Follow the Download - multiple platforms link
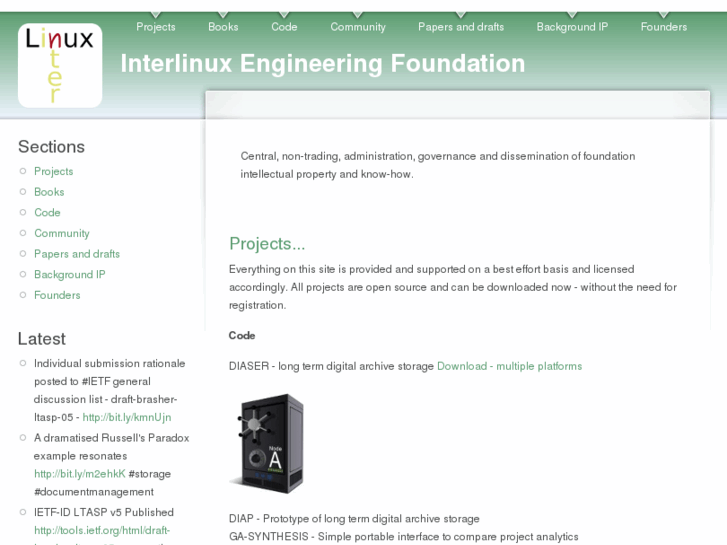The height and width of the screenshot is (545, 727). (x=510, y=366)
